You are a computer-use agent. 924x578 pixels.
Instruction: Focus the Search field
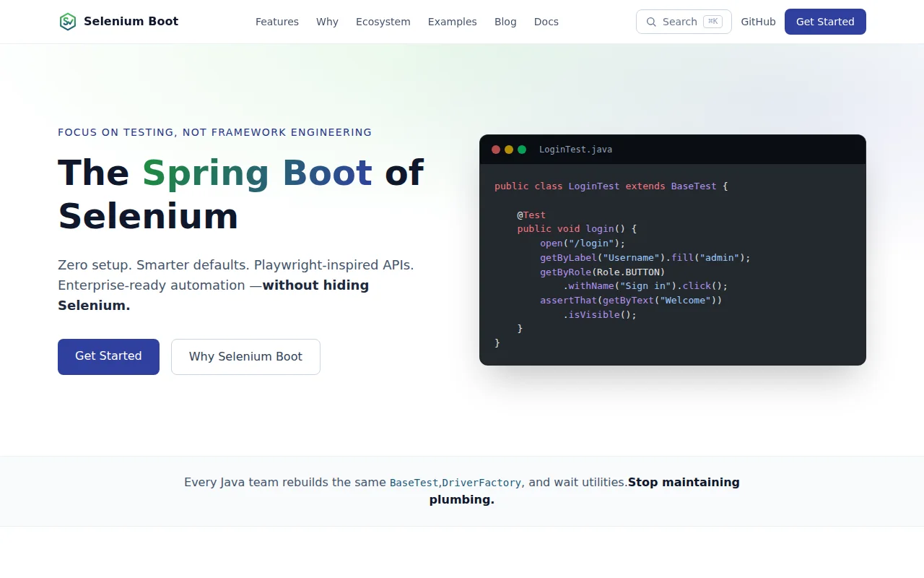pyautogui.click(x=684, y=22)
